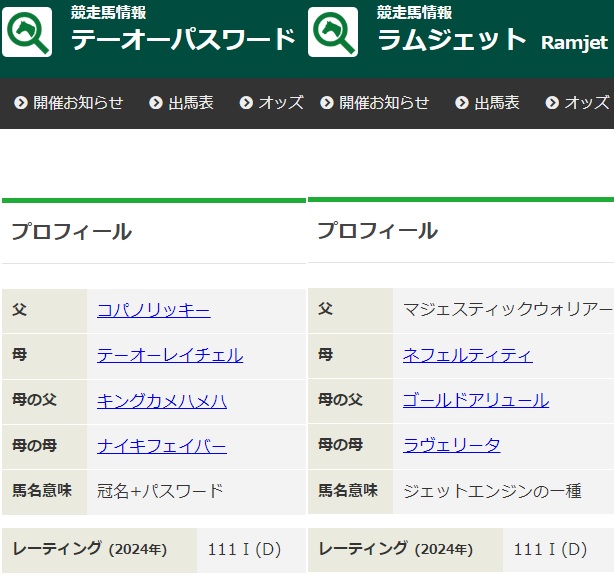Follow the ゴールドアリュール link
The height and width of the screenshot is (580, 614).
point(475,400)
